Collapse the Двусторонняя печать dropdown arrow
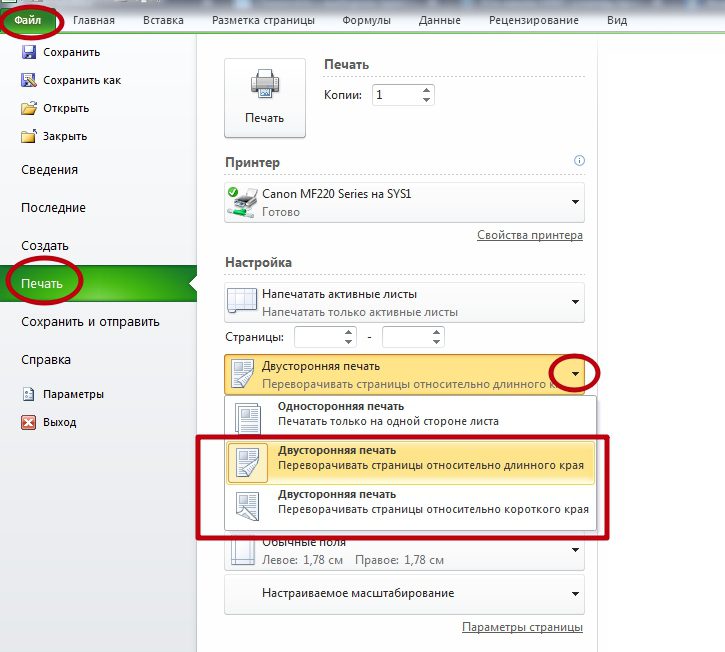This screenshot has height=652, width=725. pos(575,374)
